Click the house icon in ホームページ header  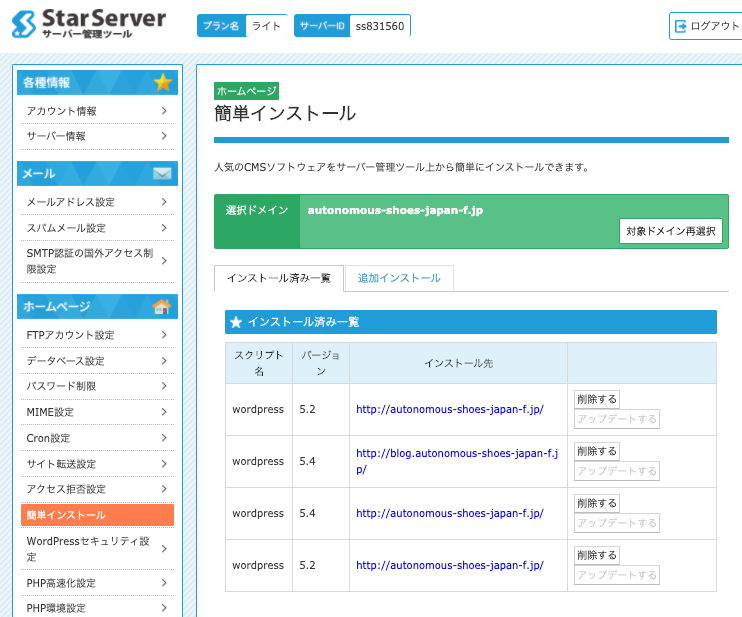[161, 307]
